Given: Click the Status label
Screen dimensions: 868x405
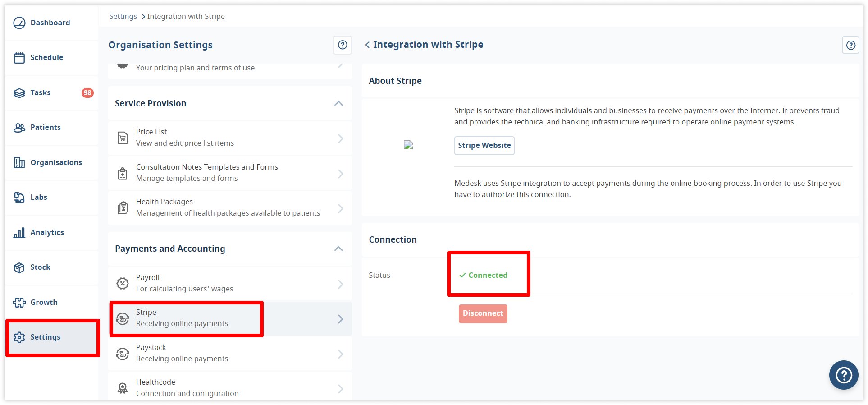Looking at the screenshot, I should [x=379, y=275].
